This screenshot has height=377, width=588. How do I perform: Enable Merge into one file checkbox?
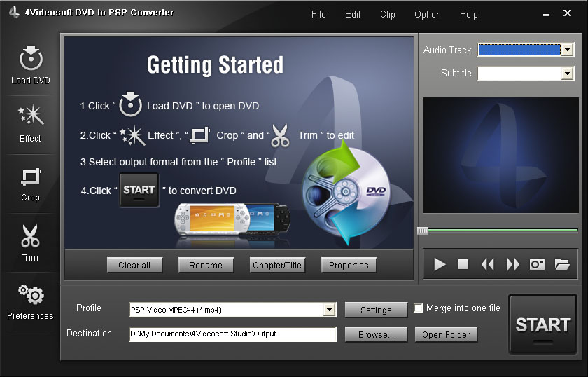tap(418, 308)
